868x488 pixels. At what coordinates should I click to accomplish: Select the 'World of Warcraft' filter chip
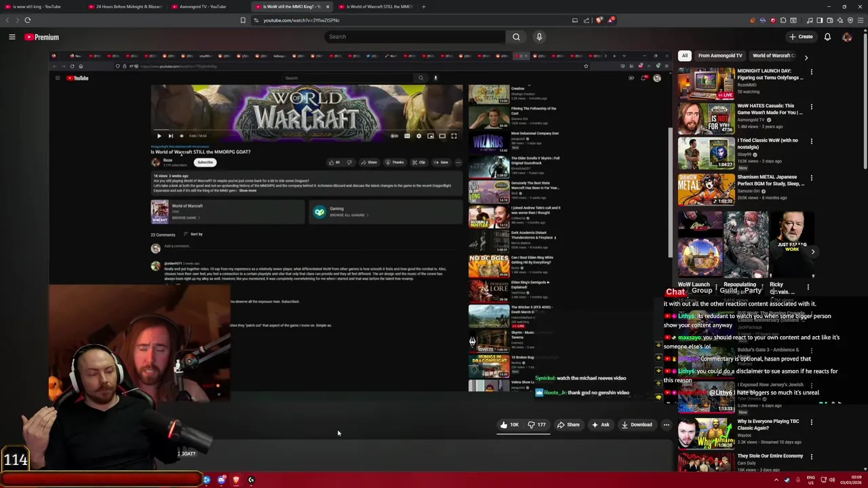[x=772, y=56]
